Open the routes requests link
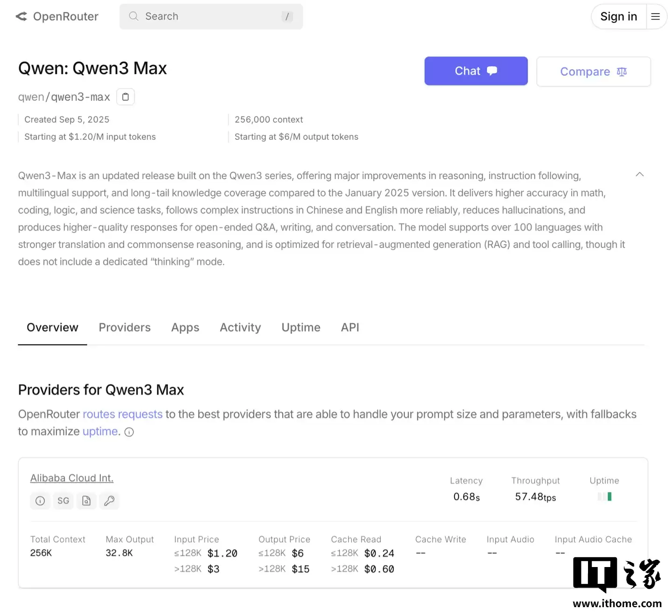The height and width of the screenshot is (616, 672). tap(122, 414)
